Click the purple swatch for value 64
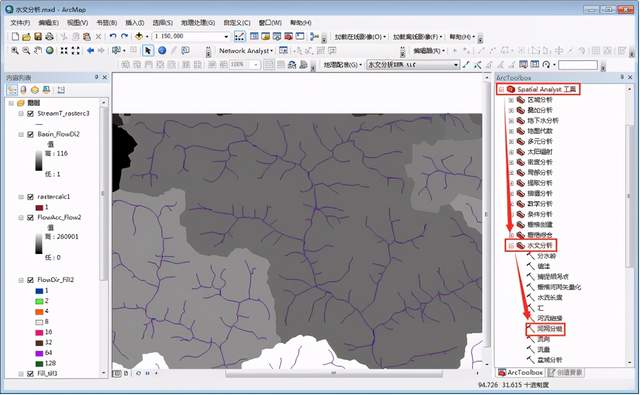 pos(39,353)
